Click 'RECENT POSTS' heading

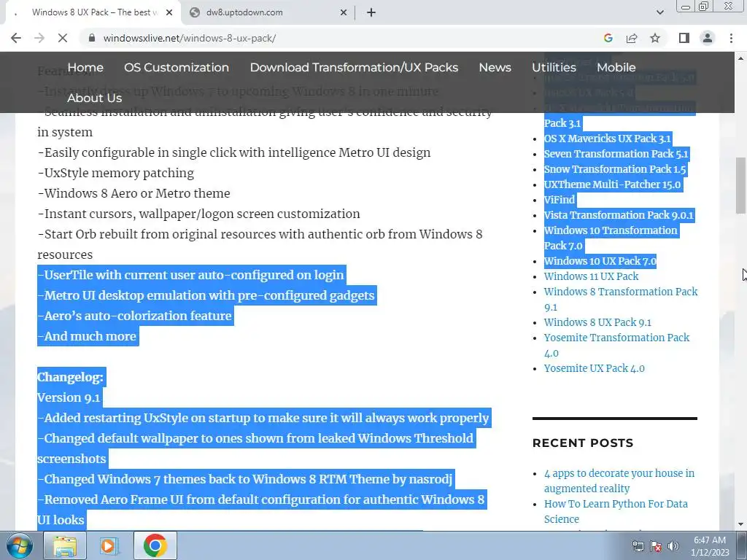click(x=583, y=443)
